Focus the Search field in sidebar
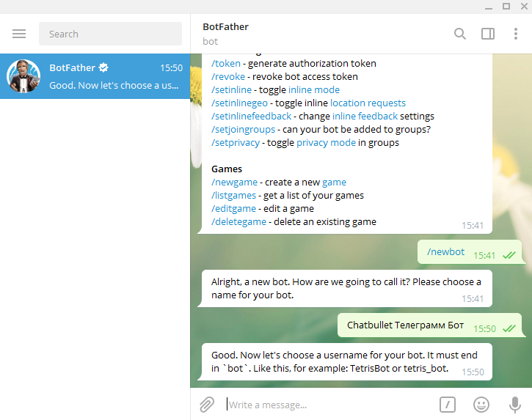 (x=110, y=34)
